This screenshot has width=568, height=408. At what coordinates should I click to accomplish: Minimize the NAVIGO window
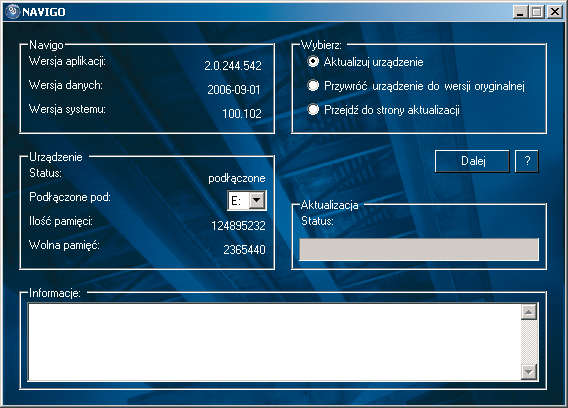click(x=521, y=12)
